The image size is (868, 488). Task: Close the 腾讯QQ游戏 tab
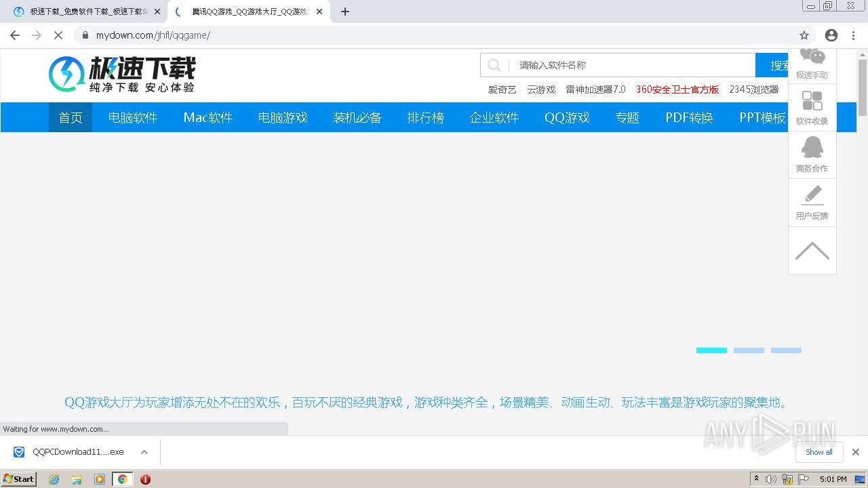point(319,12)
